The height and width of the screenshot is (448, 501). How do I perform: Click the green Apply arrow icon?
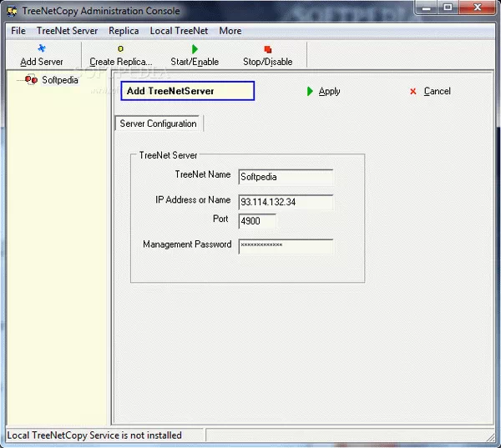tap(311, 92)
